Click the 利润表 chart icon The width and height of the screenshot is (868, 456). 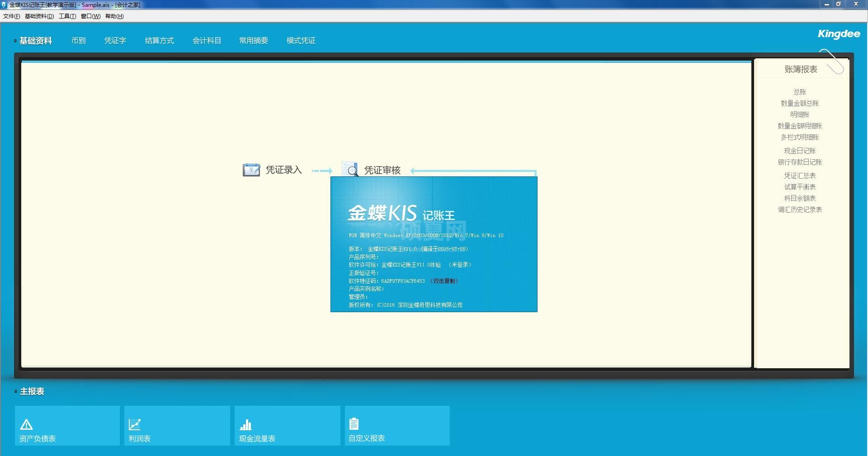pyautogui.click(x=135, y=424)
